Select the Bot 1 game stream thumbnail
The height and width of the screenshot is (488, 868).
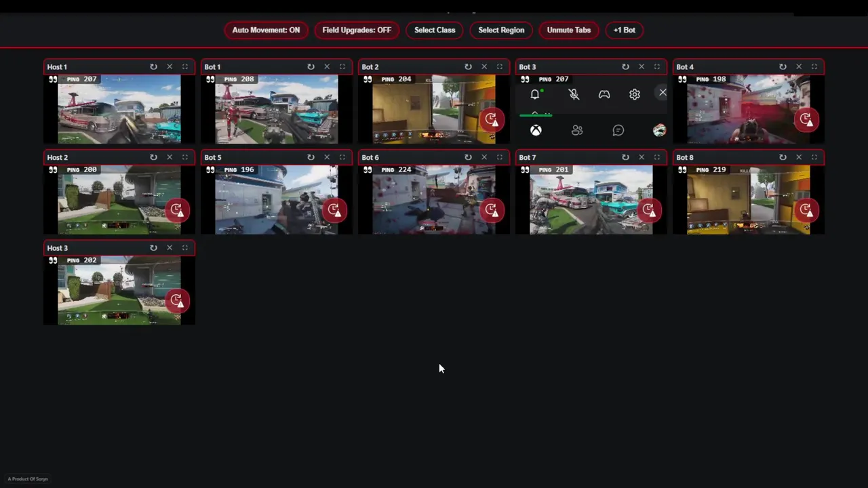[277, 109]
